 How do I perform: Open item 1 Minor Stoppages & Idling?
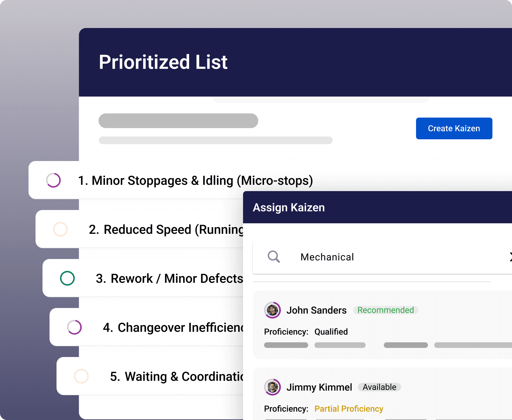point(195,181)
